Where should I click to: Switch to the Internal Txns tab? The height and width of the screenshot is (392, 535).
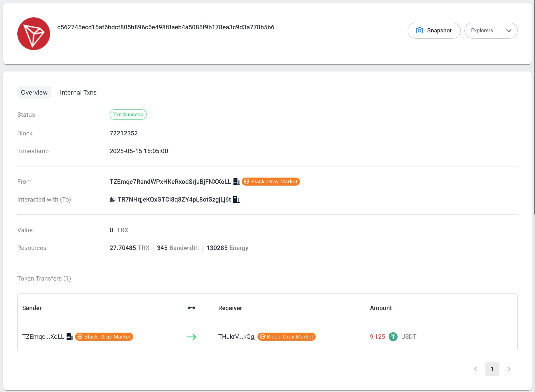(78, 92)
